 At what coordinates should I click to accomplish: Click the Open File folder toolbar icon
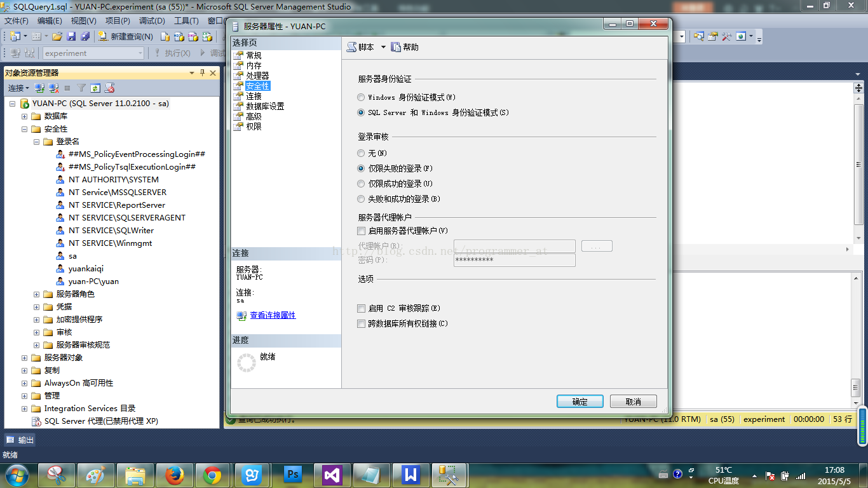tap(57, 37)
